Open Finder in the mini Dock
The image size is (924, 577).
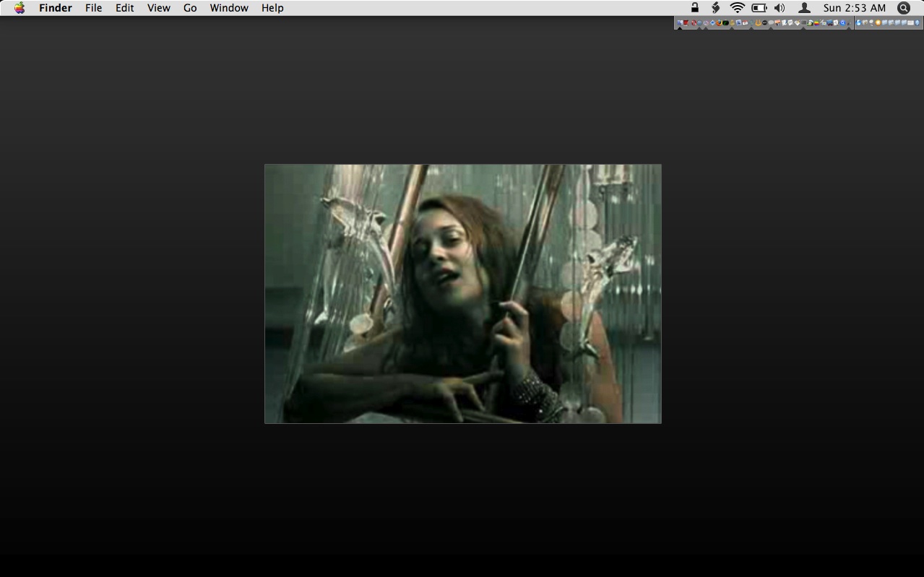pyautogui.click(x=680, y=23)
